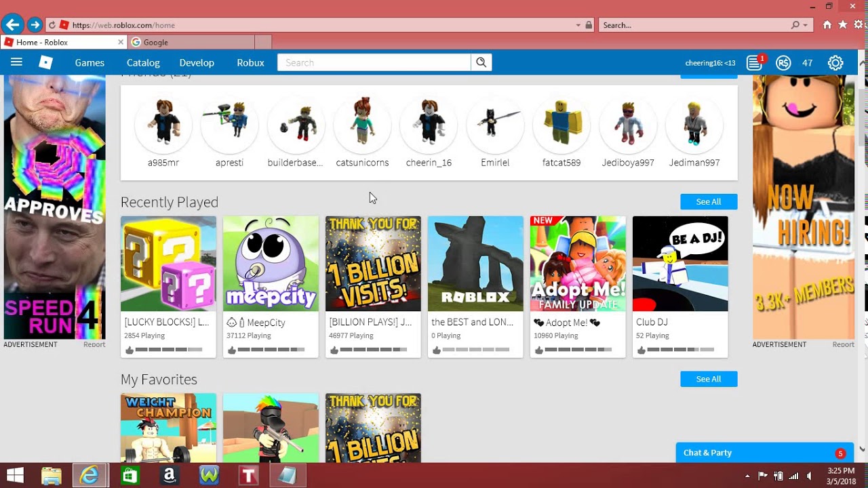The image size is (868, 488).
Task: Click the Roblox search input field
Action: tap(374, 62)
